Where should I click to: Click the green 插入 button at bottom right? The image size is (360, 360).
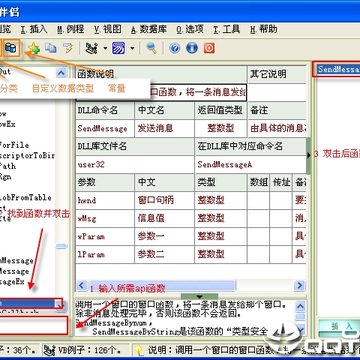pyautogui.click(x=339, y=328)
